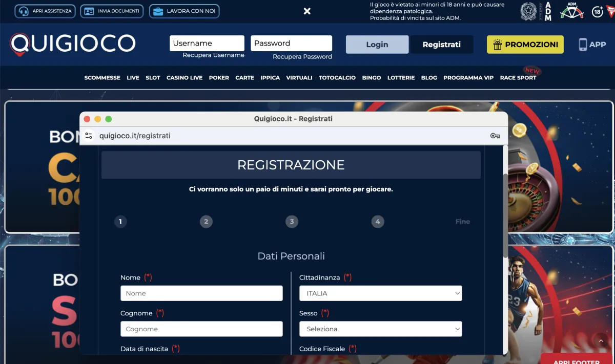The image size is (615, 364).
Task: Click the Codice Fiscale label
Action: point(322,349)
